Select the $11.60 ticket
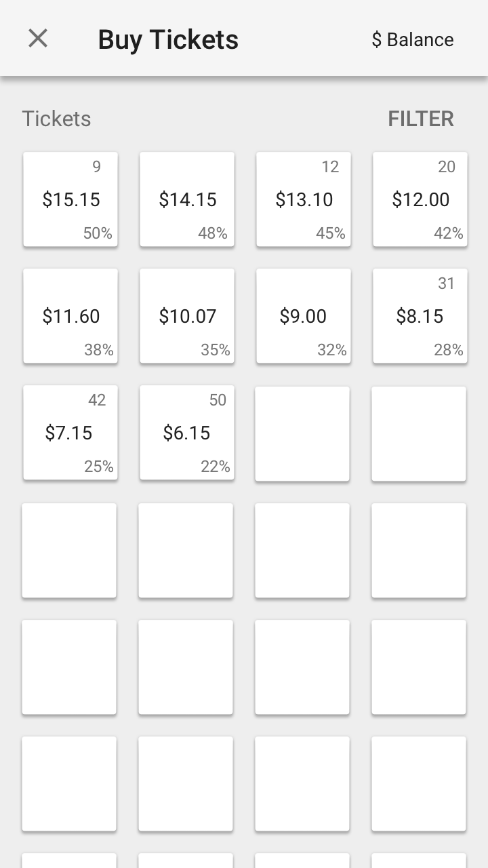The width and height of the screenshot is (488, 868). tap(70, 316)
